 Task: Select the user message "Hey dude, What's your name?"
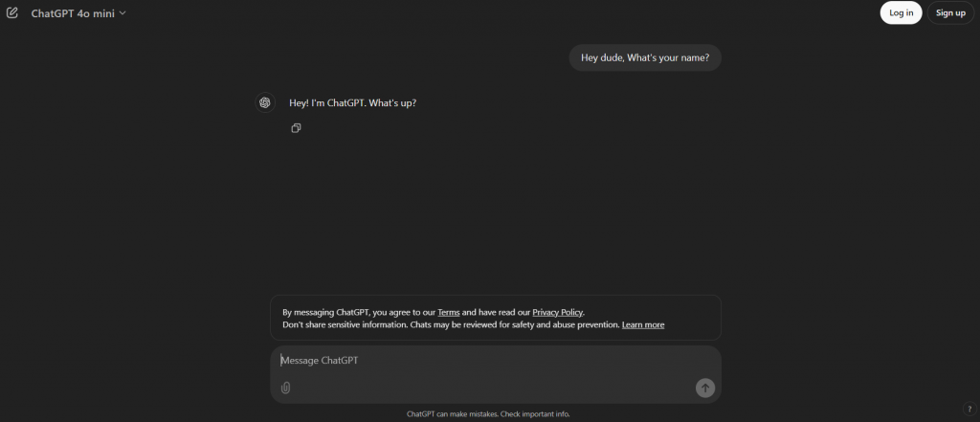(x=645, y=58)
